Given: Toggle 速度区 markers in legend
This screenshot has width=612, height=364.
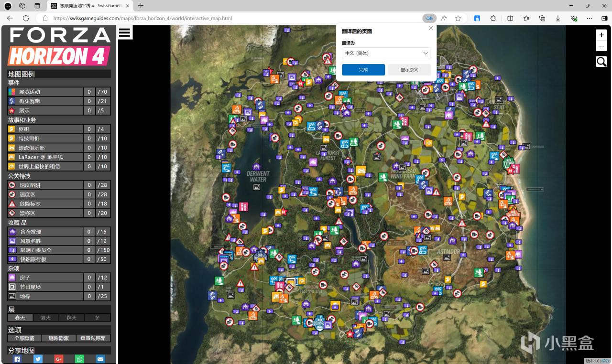Looking at the screenshot, I should [x=59, y=194].
